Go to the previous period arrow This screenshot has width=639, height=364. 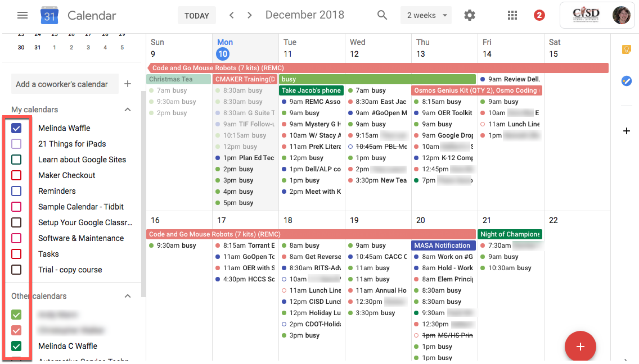point(232,16)
